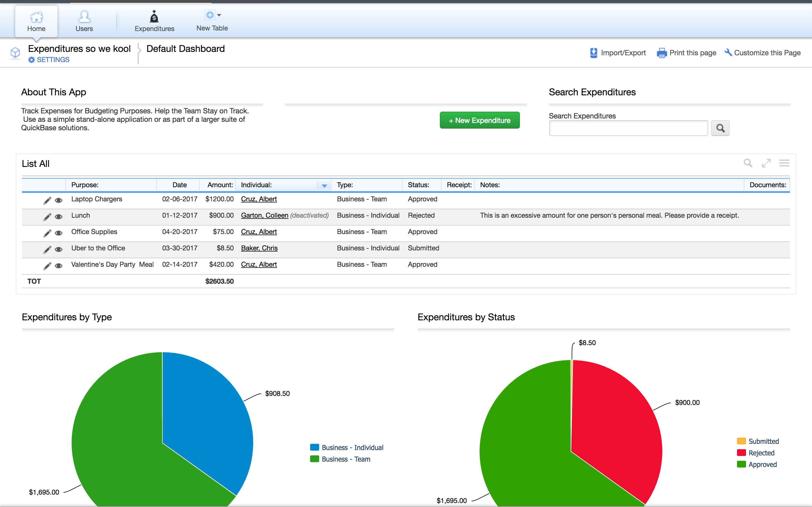Image resolution: width=812 pixels, height=507 pixels.
Task: Click the Import/Export download icon
Action: point(593,53)
